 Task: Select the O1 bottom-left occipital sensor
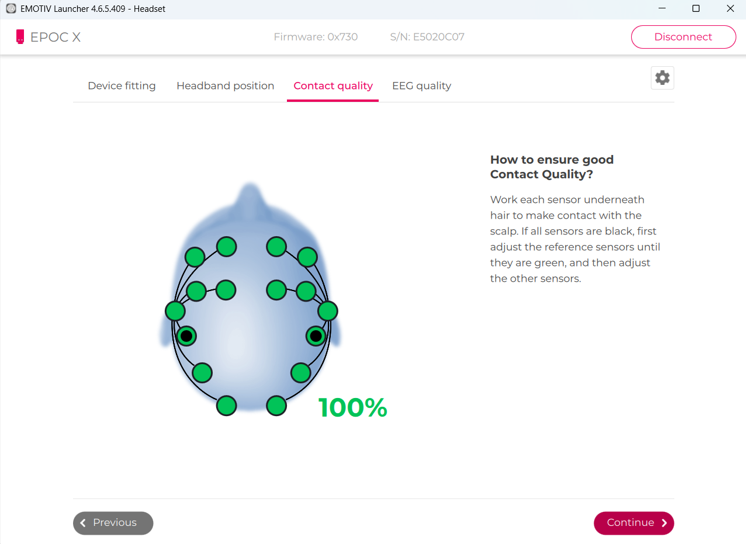226,406
